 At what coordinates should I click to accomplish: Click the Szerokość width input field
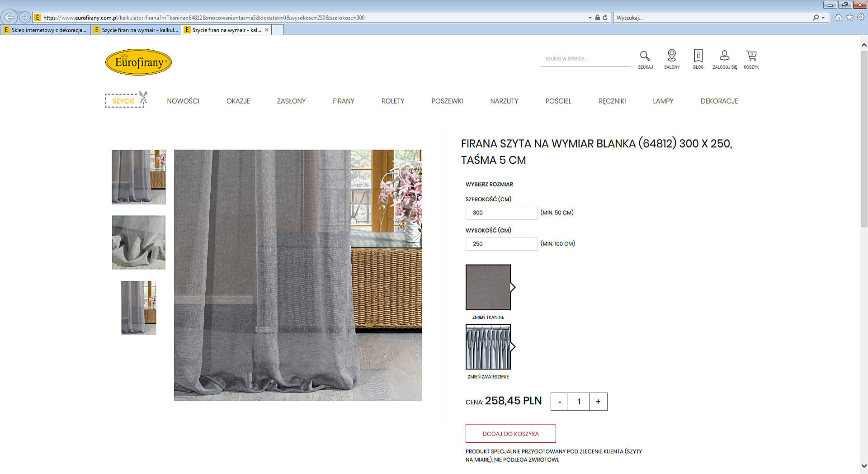pyautogui.click(x=501, y=213)
